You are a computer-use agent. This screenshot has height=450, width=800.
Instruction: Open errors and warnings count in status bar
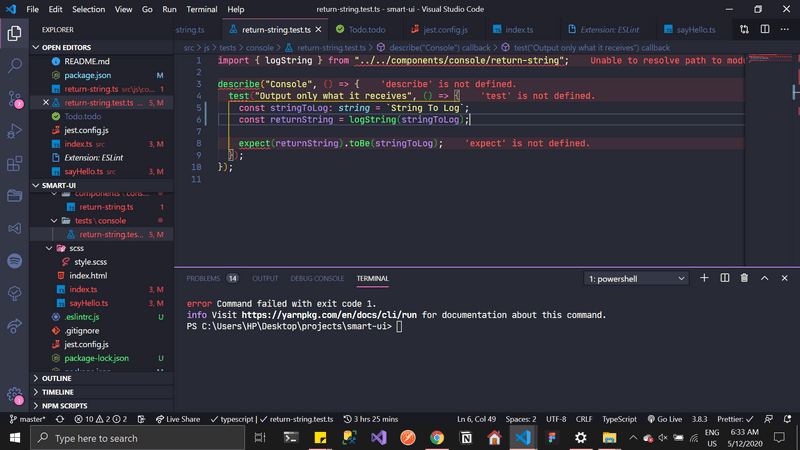click(x=101, y=419)
